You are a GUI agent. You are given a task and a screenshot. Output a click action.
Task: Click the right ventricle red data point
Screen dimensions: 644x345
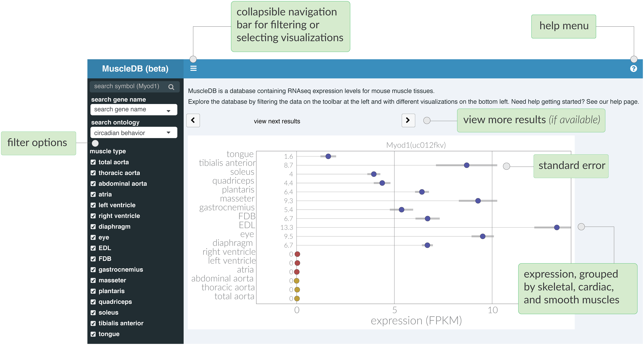(x=297, y=254)
